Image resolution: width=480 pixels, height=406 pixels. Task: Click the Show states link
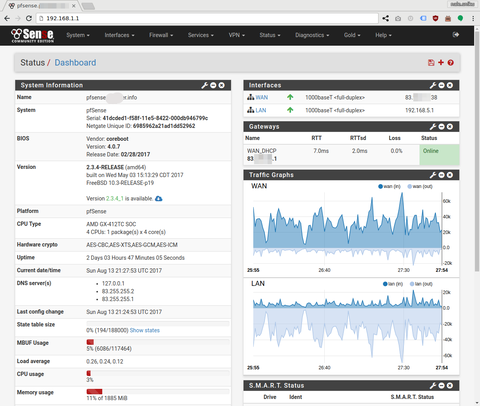click(145, 330)
